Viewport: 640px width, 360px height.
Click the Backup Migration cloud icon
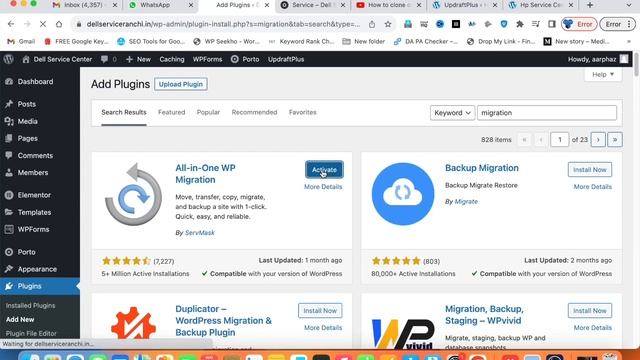403,194
